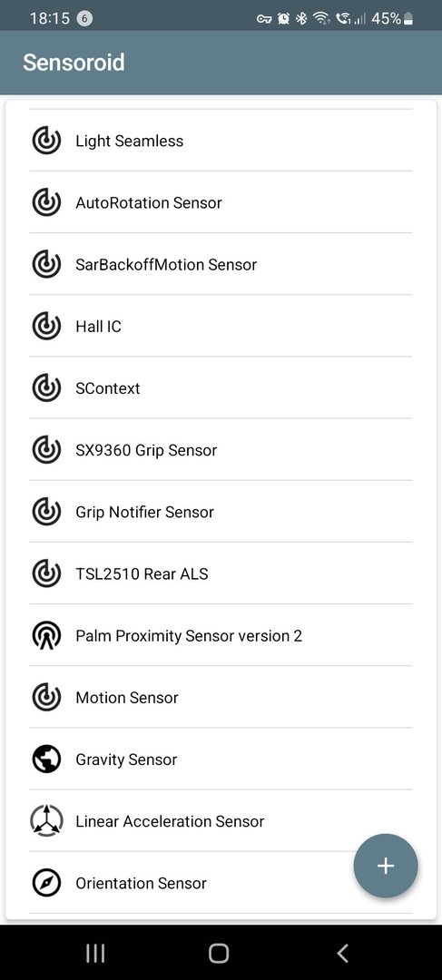Screen dimensions: 442x980
Task: Tap the Sensoroid app title
Action: pyautogui.click(x=74, y=63)
